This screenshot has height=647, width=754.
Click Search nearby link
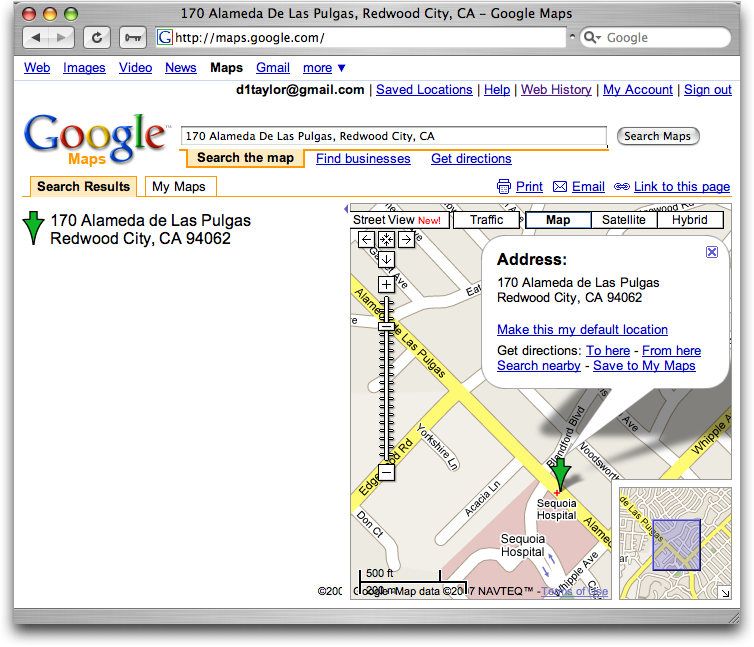click(x=539, y=366)
